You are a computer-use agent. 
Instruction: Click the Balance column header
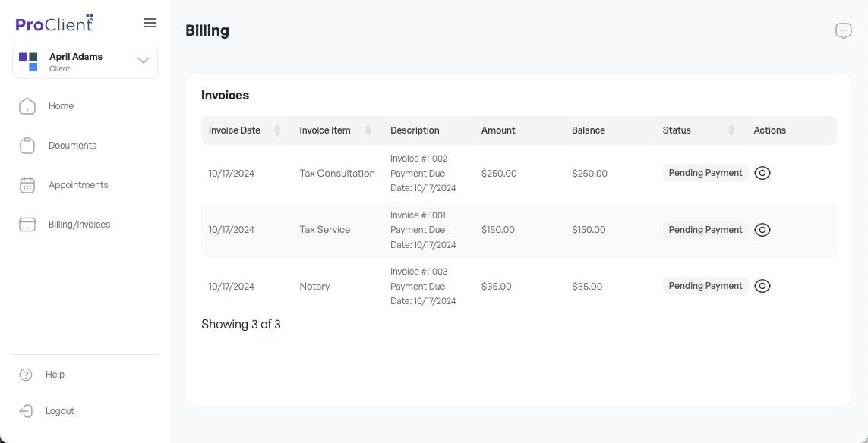click(589, 130)
